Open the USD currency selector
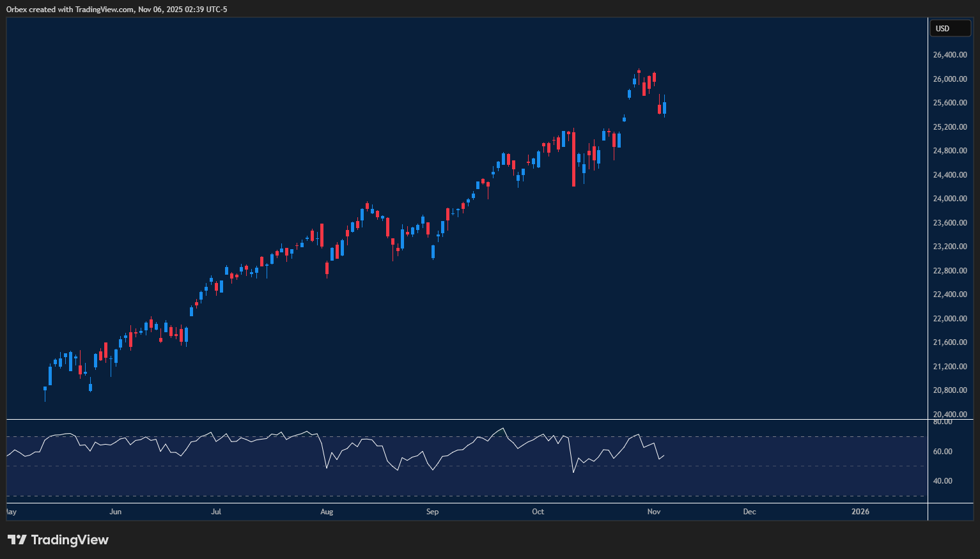 click(x=949, y=28)
